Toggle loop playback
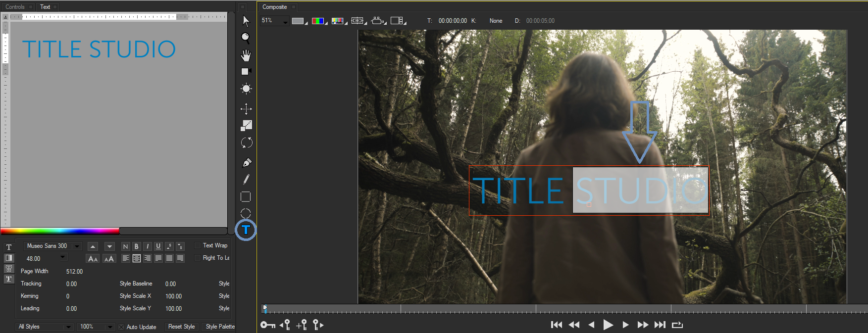868x333 pixels. tap(677, 325)
